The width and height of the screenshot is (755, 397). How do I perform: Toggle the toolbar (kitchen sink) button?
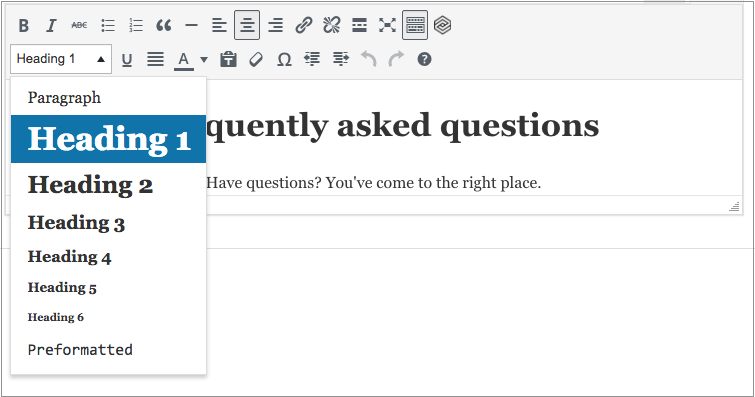tap(415, 25)
